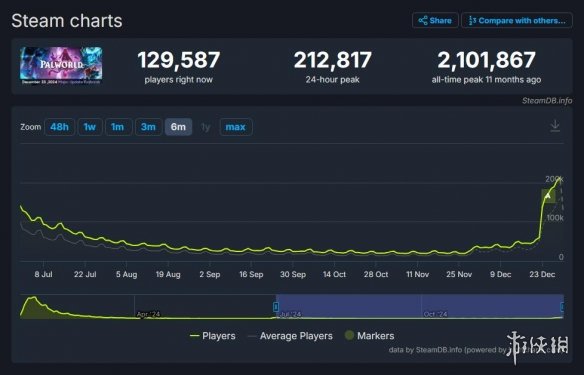Click the 19 Aug axis label
This screenshot has height=375, width=584.
(x=168, y=274)
